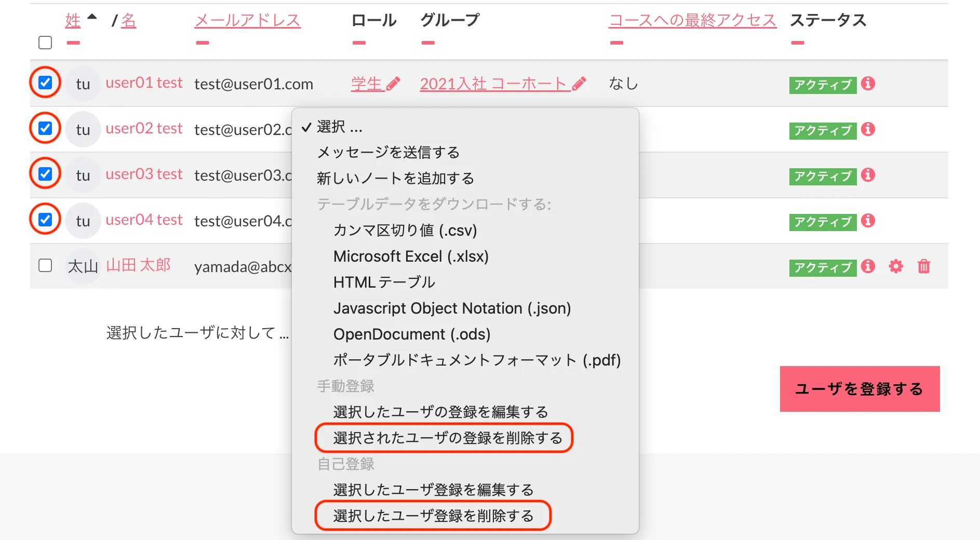
Task: Collapse the メールアドレス column
Action: click(202, 43)
